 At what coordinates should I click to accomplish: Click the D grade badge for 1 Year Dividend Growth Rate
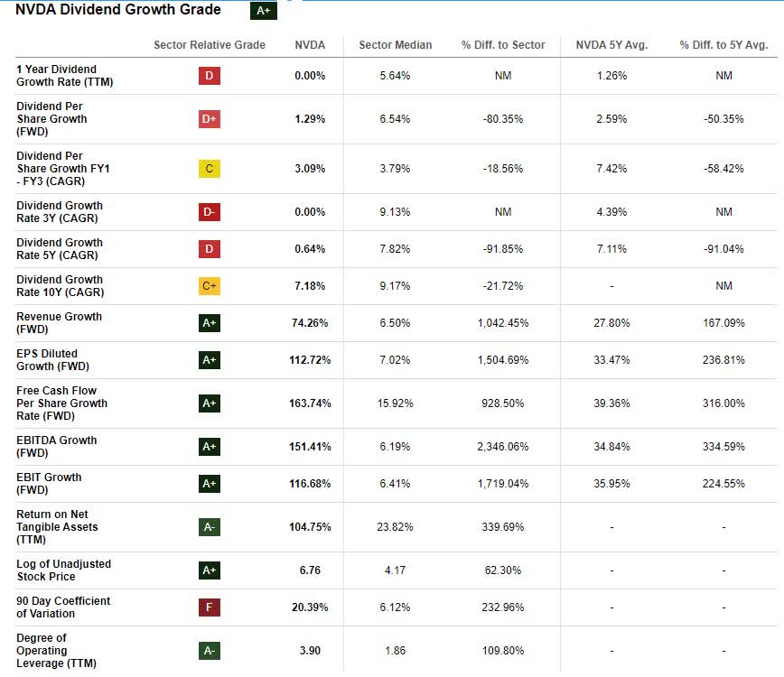pyautogui.click(x=210, y=76)
